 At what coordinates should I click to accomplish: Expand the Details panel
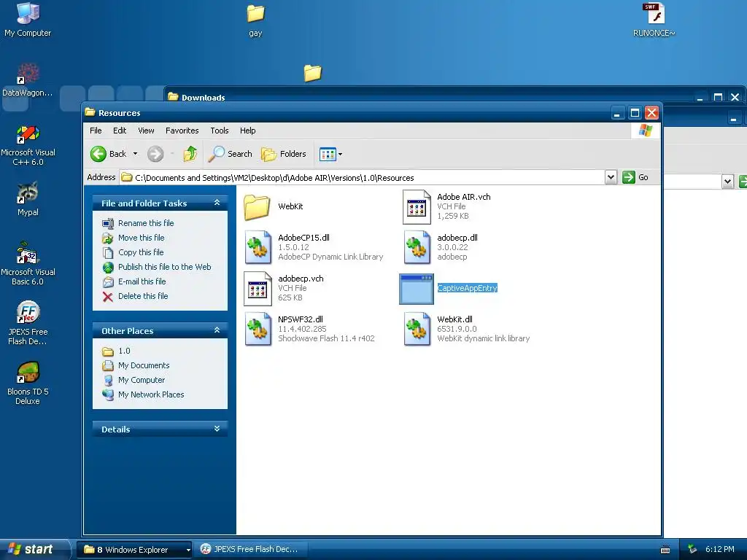pyautogui.click(x=217, y=429)
